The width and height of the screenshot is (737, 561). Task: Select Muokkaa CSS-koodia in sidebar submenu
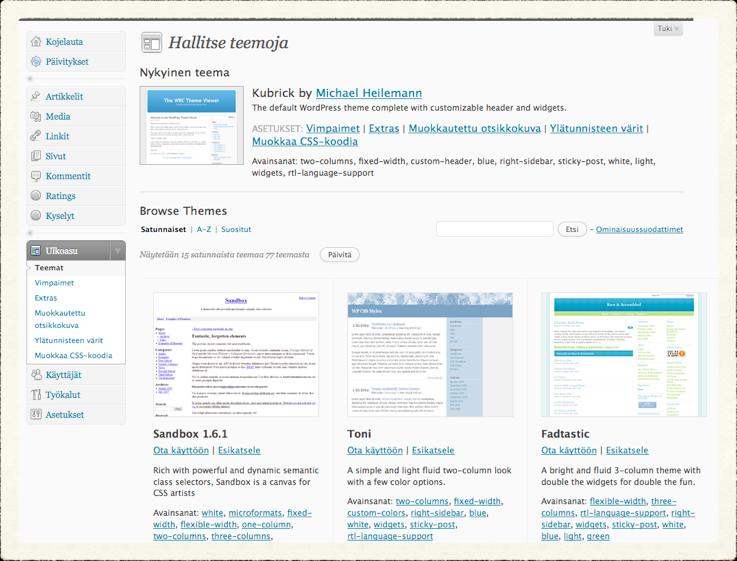tap(73, 355)
